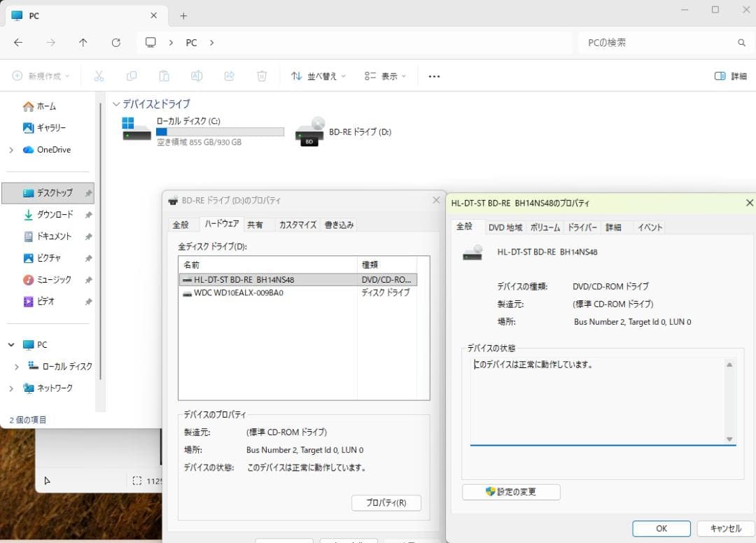Screen dimensions: 756x543
Task: Click the 種類 column header
Action: (387, 265)
